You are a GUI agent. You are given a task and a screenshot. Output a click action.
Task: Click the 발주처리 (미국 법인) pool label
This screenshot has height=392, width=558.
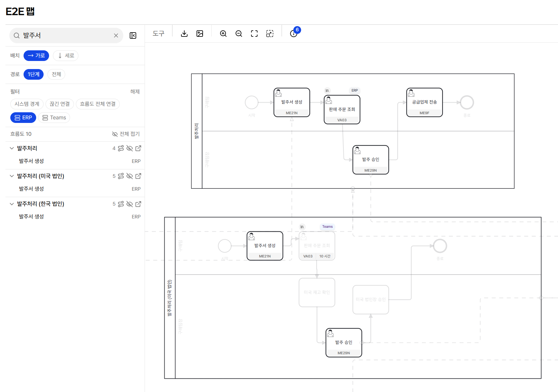pos(170,298)
